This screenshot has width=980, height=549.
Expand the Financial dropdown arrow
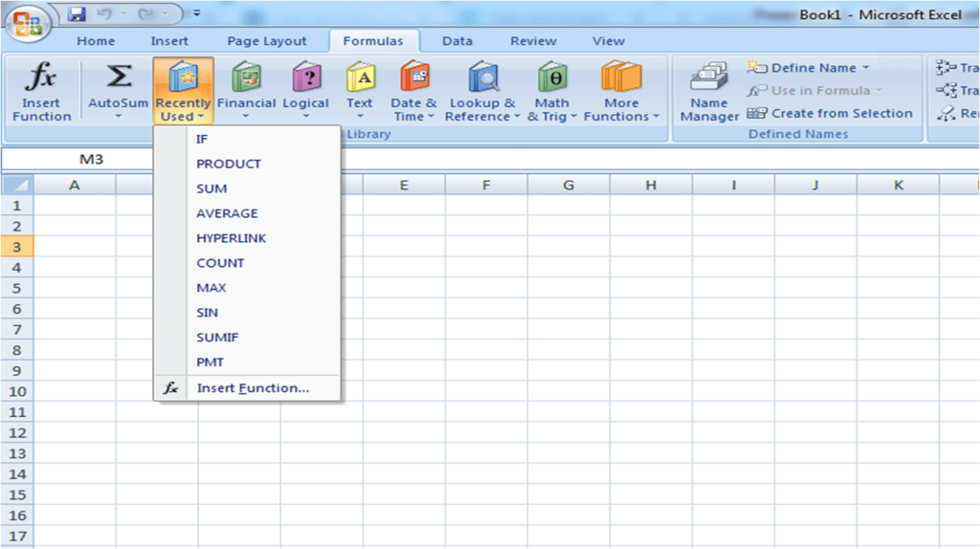(246, 116)
